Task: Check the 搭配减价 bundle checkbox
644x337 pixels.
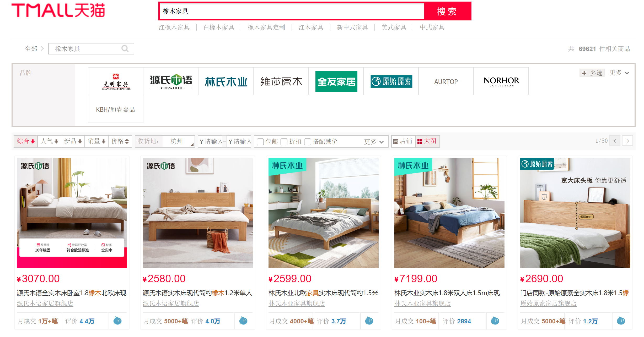Action: (x=308, y=142)
